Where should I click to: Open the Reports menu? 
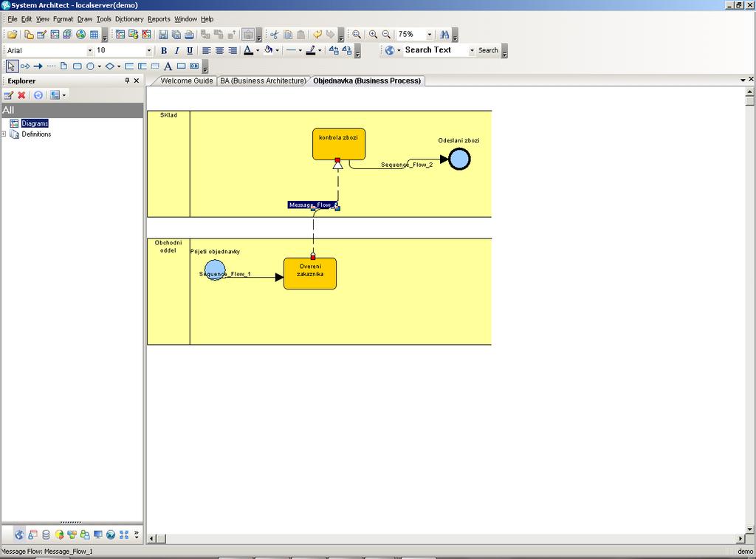click(159, 18)
